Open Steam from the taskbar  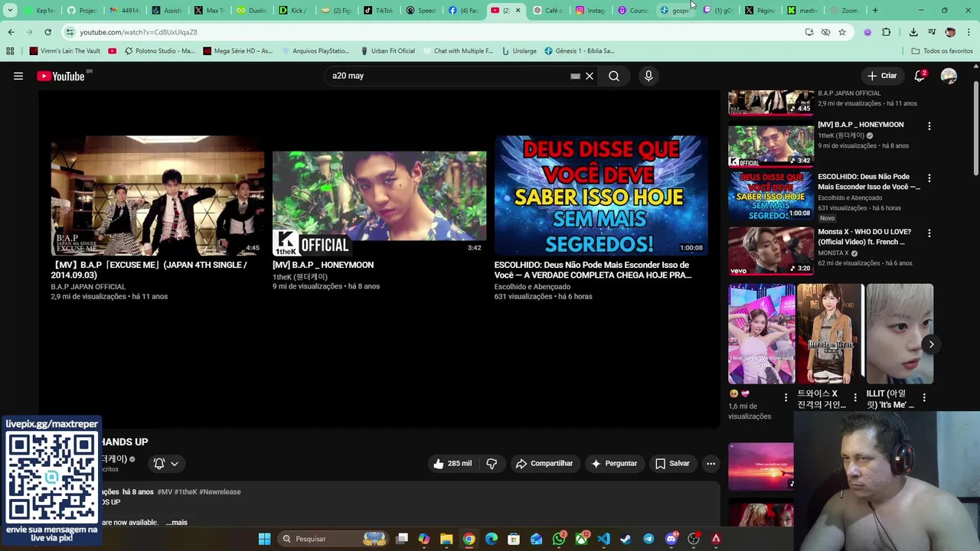(626, 539)
